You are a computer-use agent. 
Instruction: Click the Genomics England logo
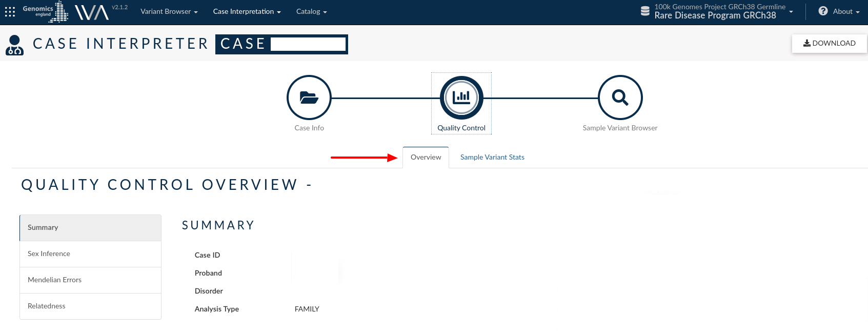tap(45, 11)
